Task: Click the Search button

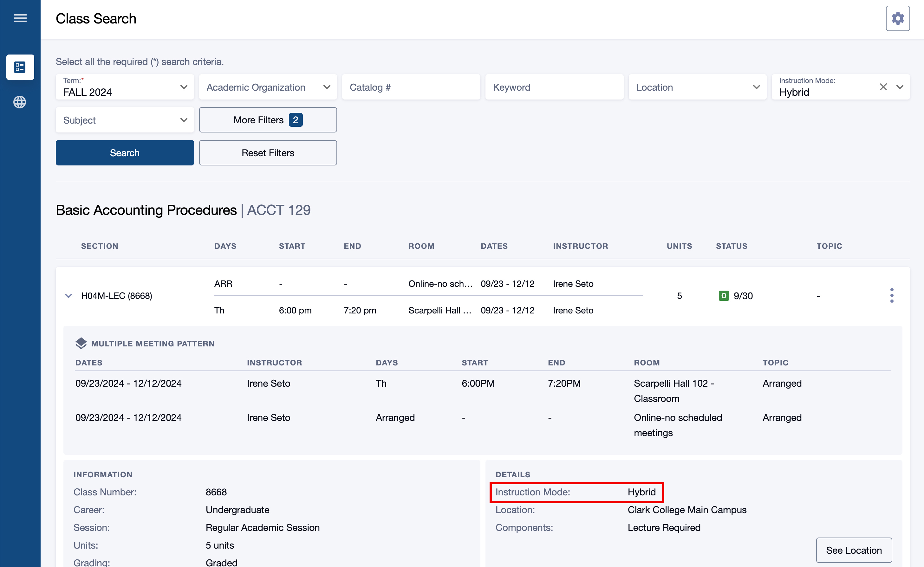Action: [x=125, y=153]
